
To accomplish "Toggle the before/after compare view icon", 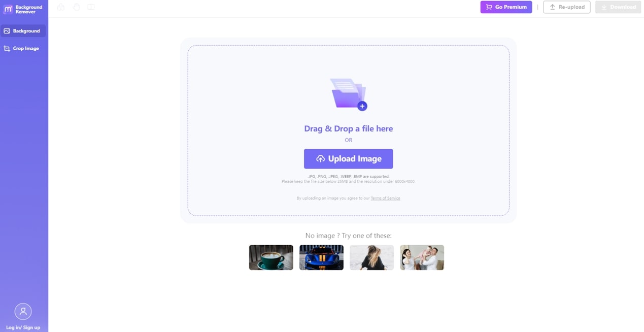I will (x=91, y=7).
